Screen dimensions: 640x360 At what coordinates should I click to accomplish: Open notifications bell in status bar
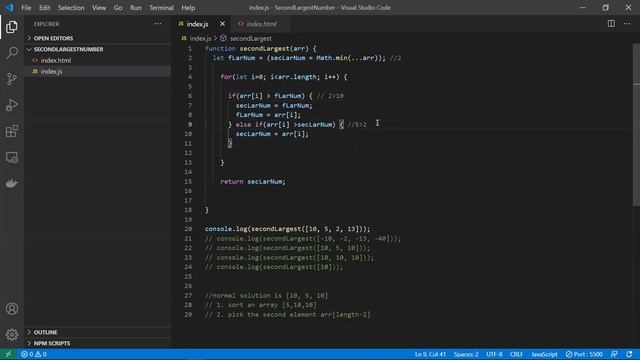tap(629, 354)
